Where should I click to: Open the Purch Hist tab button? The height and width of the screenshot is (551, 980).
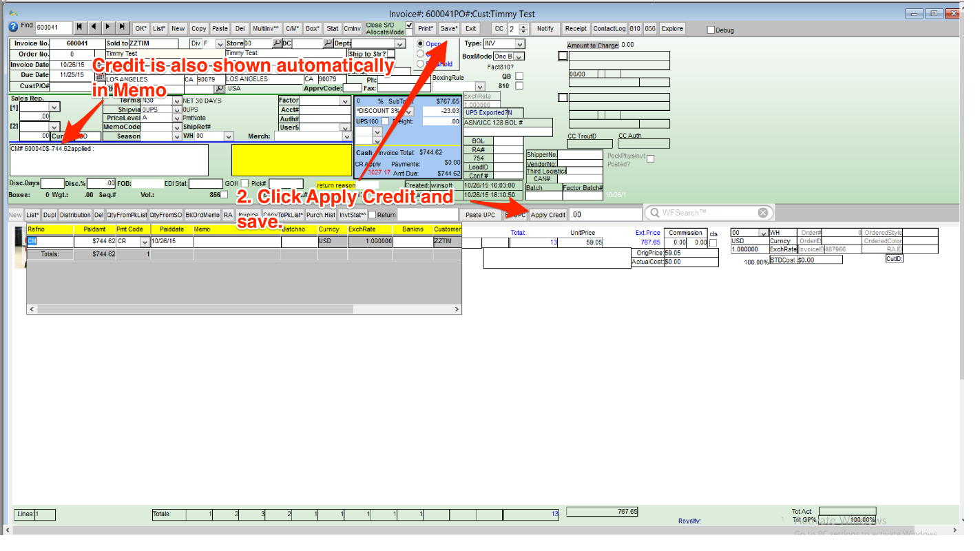pos(321,215)
